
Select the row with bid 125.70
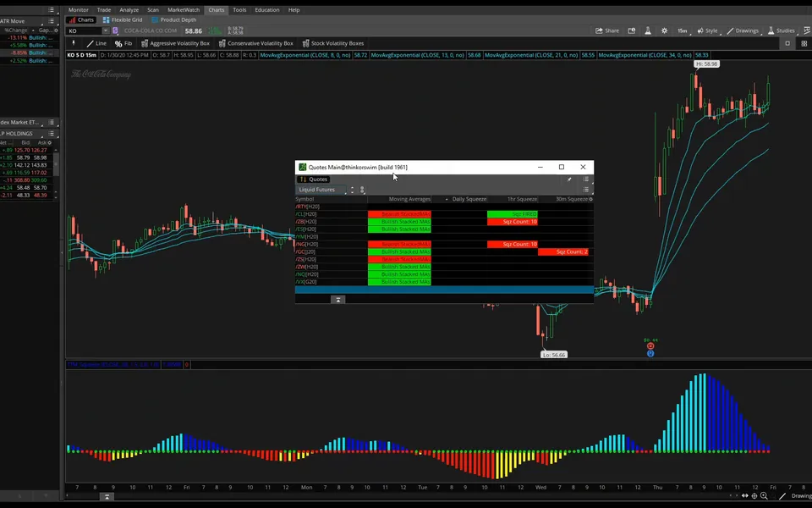click(x=26, y=150)
